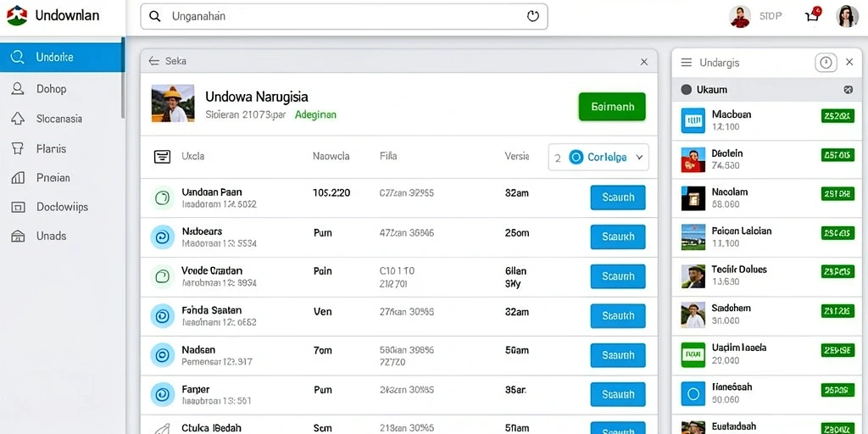Click the small icon right of Ukaum
The image size is (868, 434).
click(848, 90)
